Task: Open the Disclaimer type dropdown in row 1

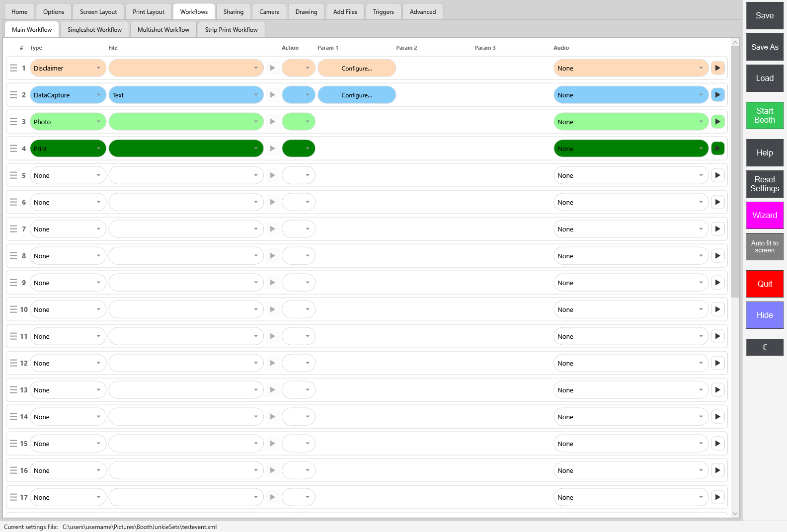Action: [68, 68]
